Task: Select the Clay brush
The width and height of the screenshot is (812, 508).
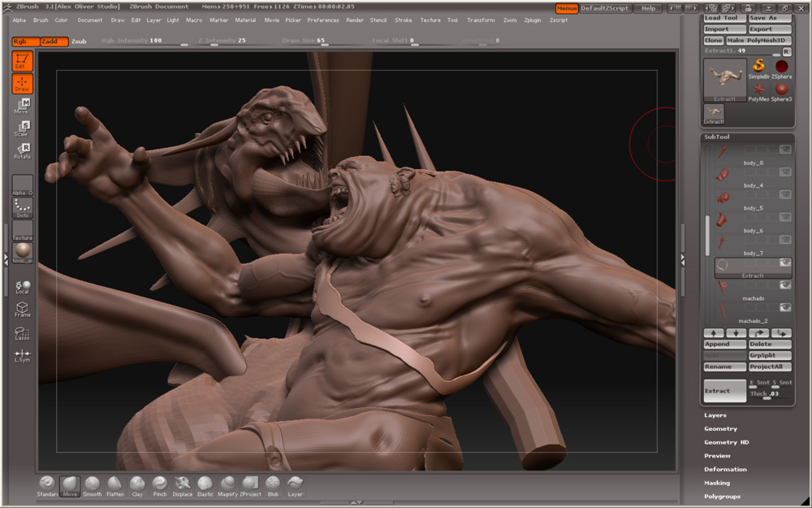Action: (137, 484)
